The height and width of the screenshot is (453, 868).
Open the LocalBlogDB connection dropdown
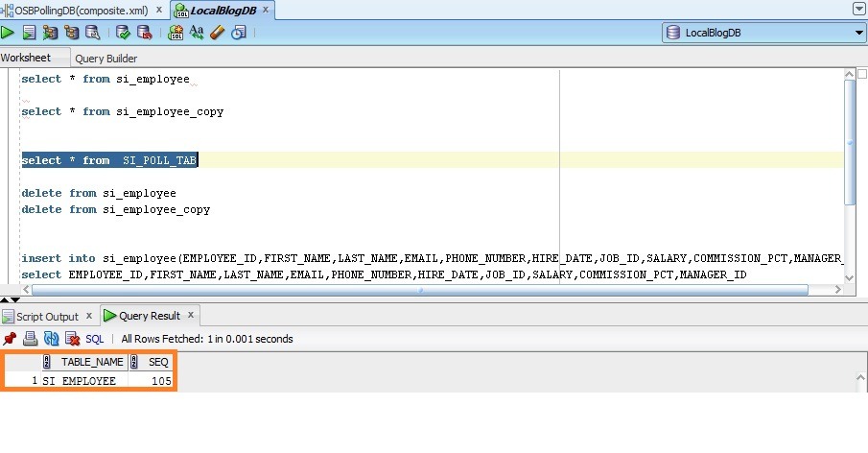(x=858, y=33)
